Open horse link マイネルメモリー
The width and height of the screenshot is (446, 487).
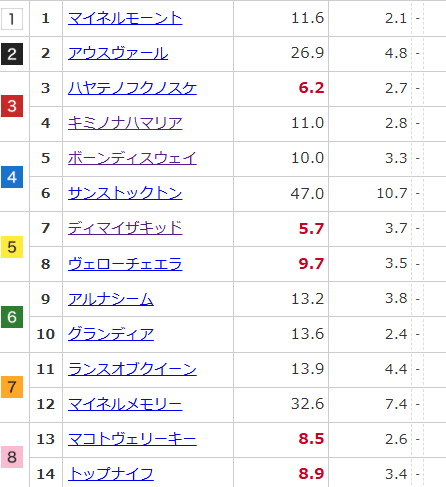coord(125,404)
